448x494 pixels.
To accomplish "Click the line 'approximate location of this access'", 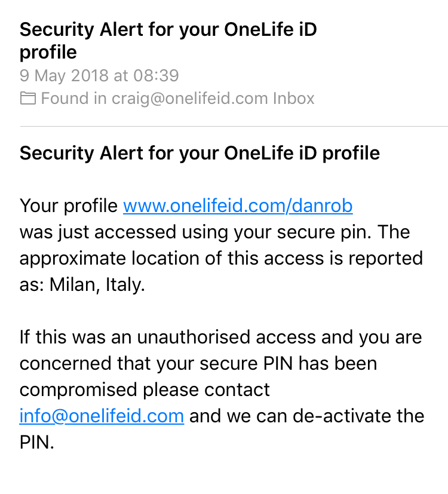I will (221, 259).
